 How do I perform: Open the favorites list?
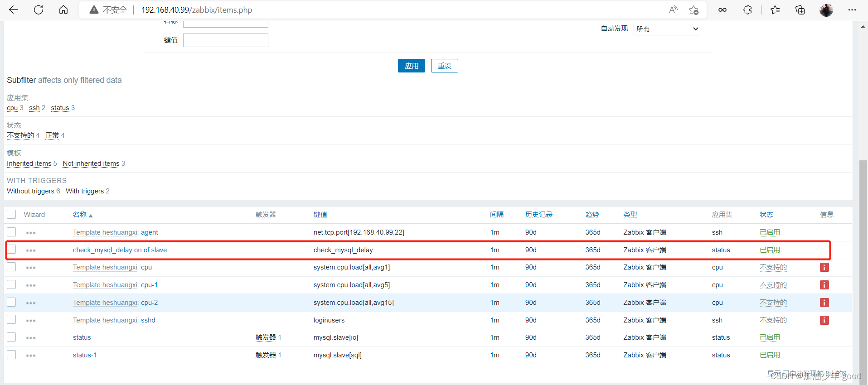(x=775, y=10)
